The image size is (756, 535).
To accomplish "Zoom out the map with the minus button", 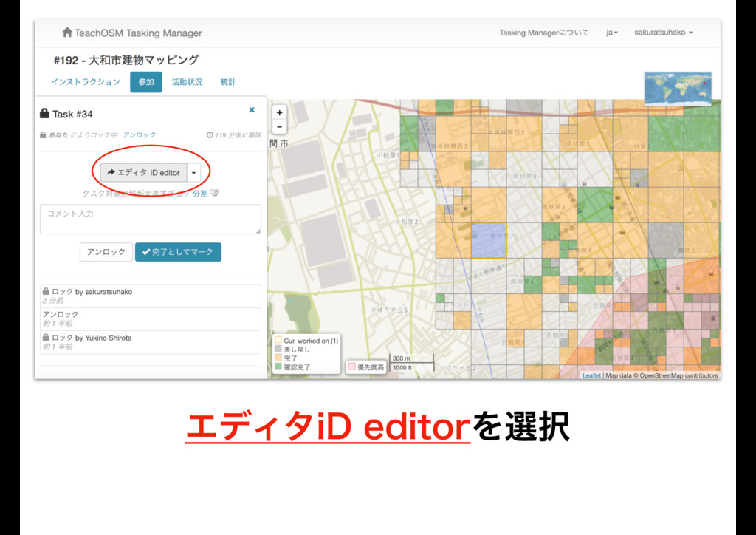I will pyautogui.click(x=279, y=126).
